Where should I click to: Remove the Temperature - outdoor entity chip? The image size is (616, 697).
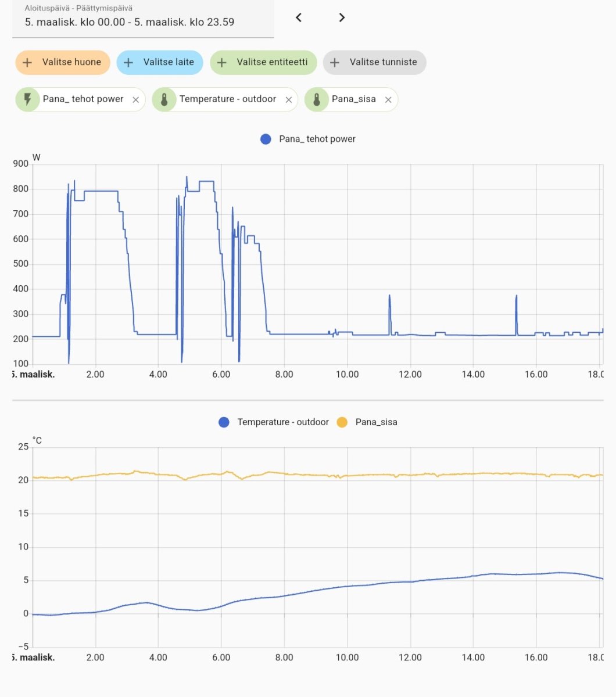coord(288,100)
